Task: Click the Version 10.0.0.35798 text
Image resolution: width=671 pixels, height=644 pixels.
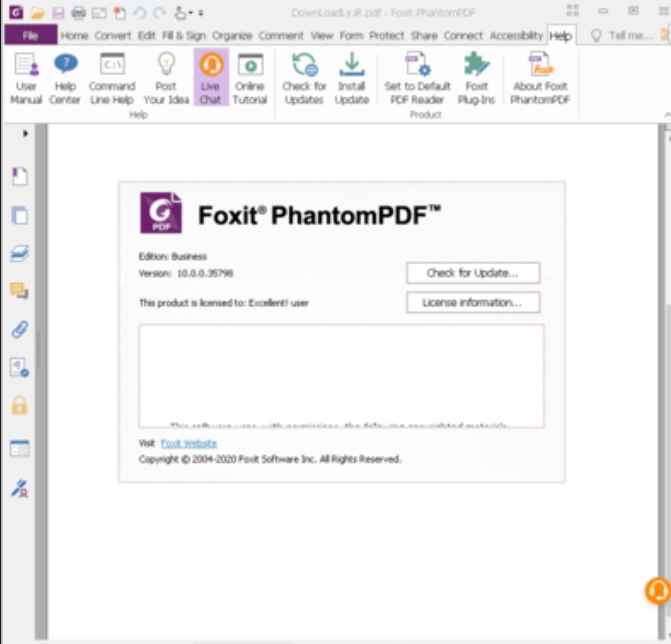Action: [x=186, y=273]
